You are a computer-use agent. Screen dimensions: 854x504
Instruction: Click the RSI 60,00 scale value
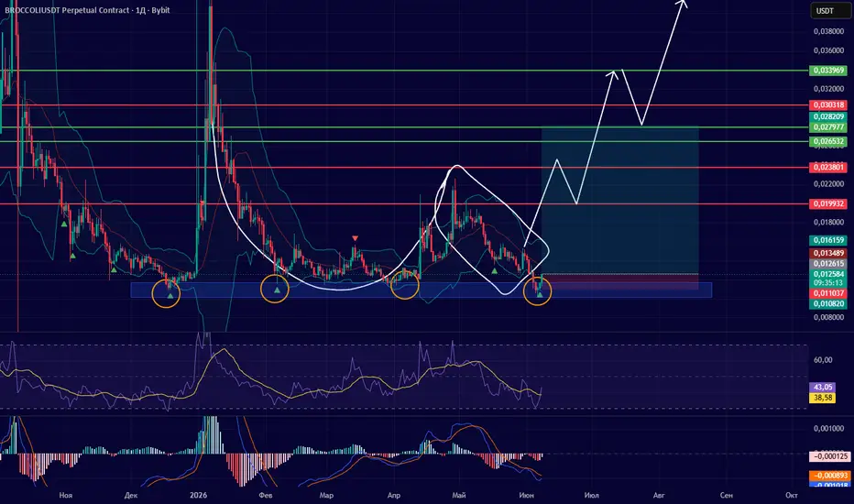(823, 359)
